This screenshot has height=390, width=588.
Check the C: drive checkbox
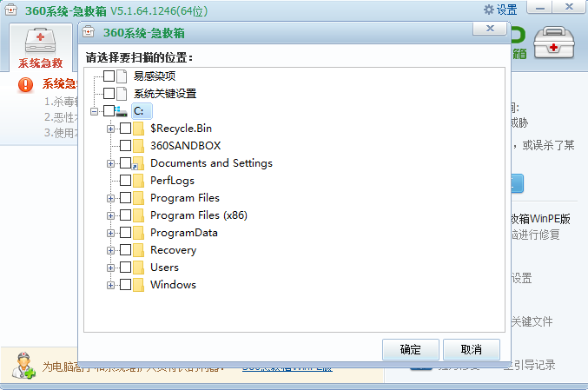(109, 110)
